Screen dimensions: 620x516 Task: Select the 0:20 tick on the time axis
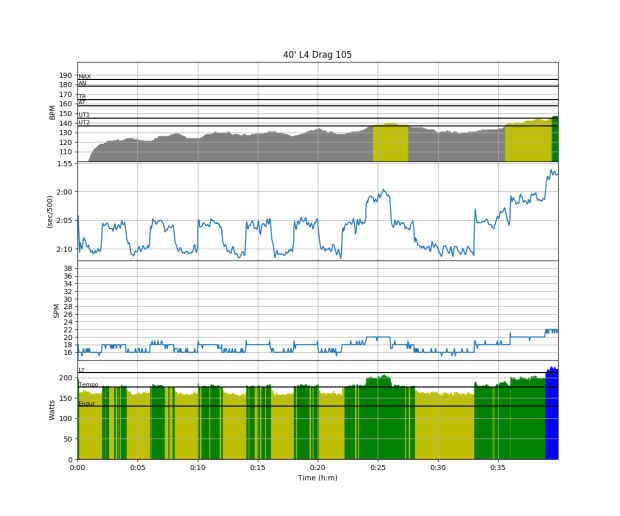coord(318,467)
